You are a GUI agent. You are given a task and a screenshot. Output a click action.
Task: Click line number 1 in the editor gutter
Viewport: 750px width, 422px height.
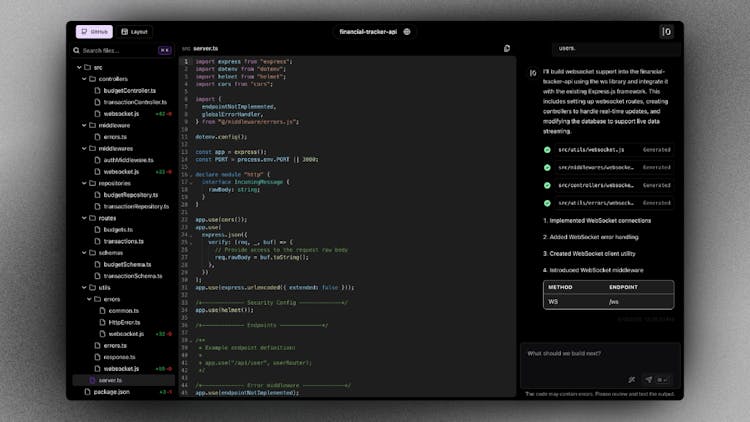coord(186,62)
